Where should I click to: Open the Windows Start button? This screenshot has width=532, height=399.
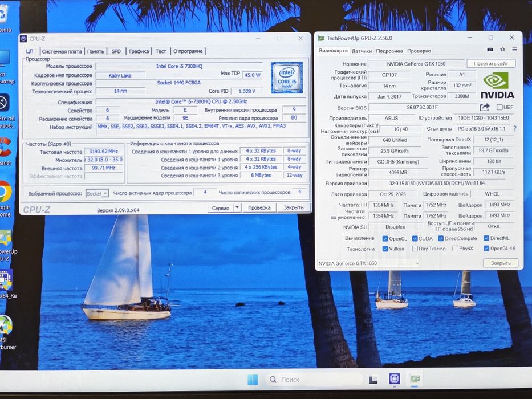coord(253,379)
